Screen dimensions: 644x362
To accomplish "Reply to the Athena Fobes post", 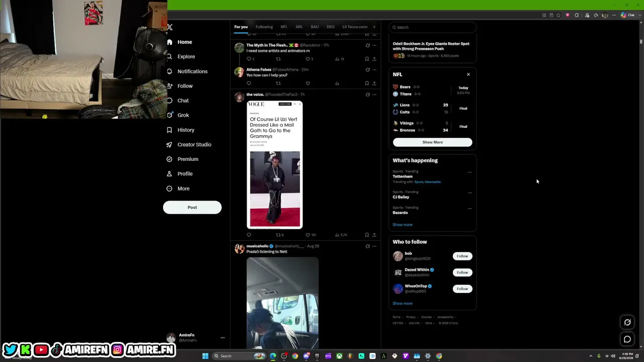I will pos(249,83).
